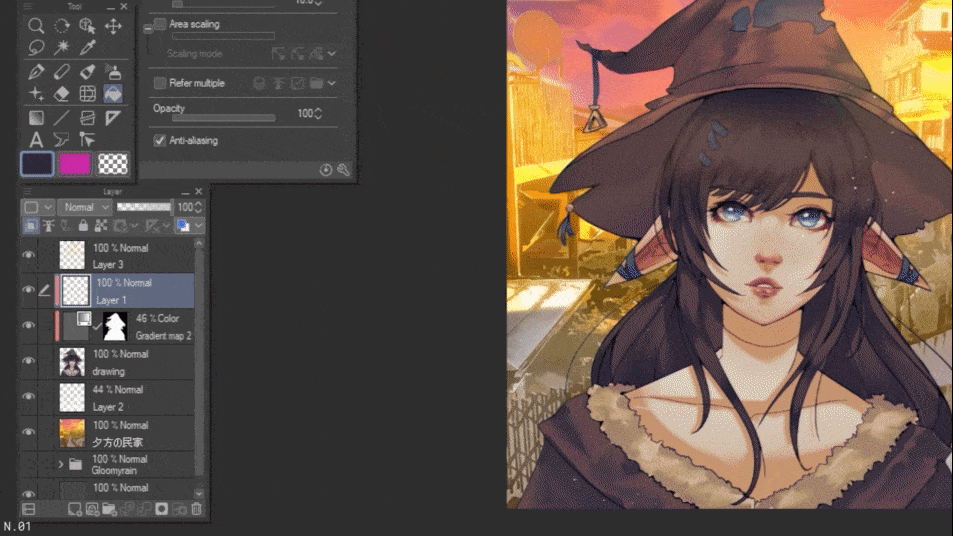Enable the Area scaling checkbox
953x536 pixels.
coord(160,24)
